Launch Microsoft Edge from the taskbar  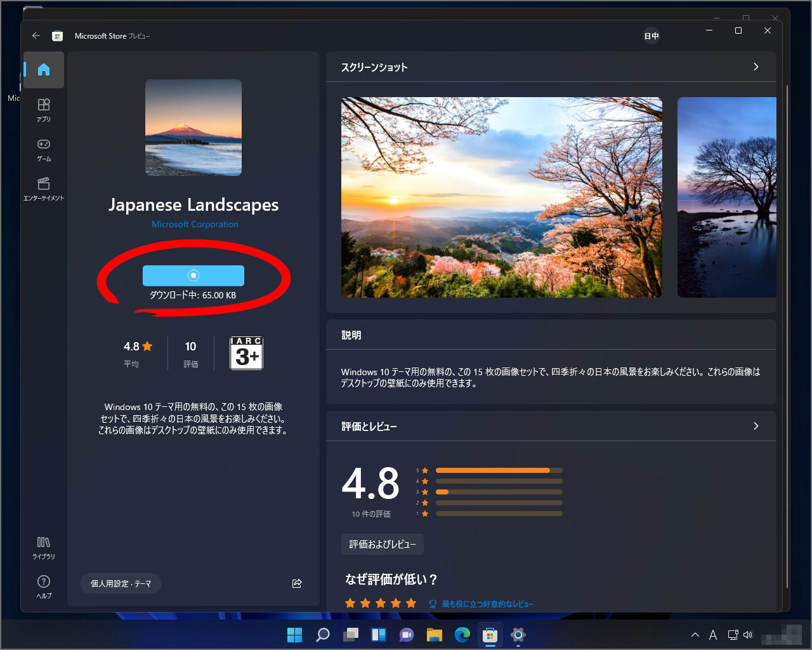point(462,635)
